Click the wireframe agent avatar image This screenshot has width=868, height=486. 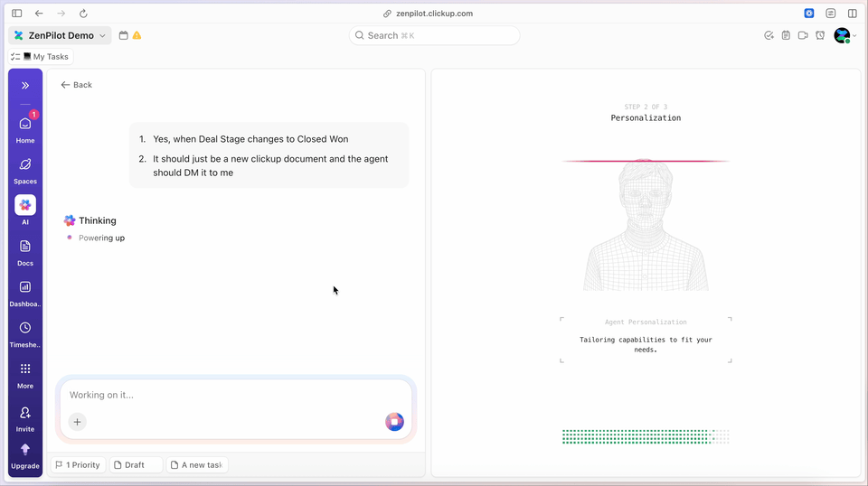(x=646, y=224)
